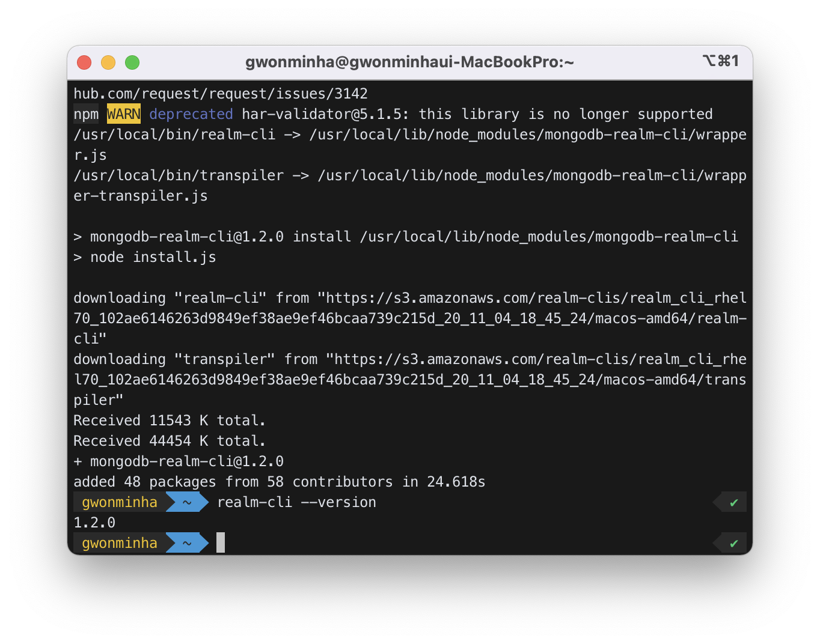
Task: Click the line '> node install.js'
Action: [145, 257]
